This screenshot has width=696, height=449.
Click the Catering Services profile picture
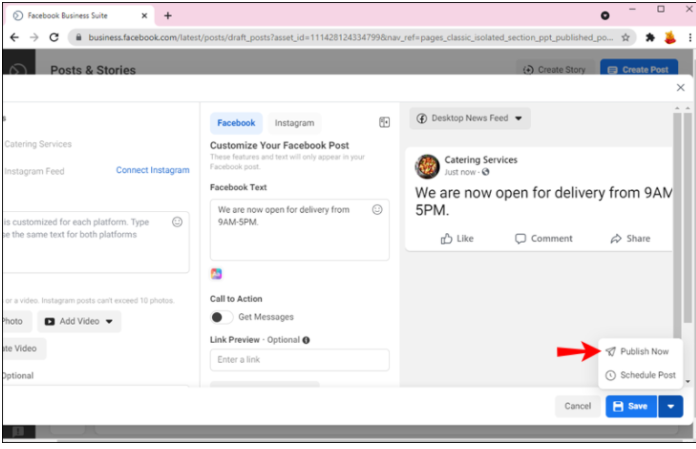pyautogui.click(x=427, y=166)
